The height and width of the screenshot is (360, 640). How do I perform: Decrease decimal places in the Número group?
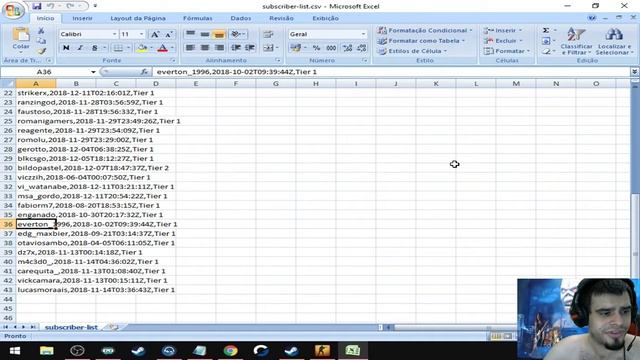(x=362, y=48)
